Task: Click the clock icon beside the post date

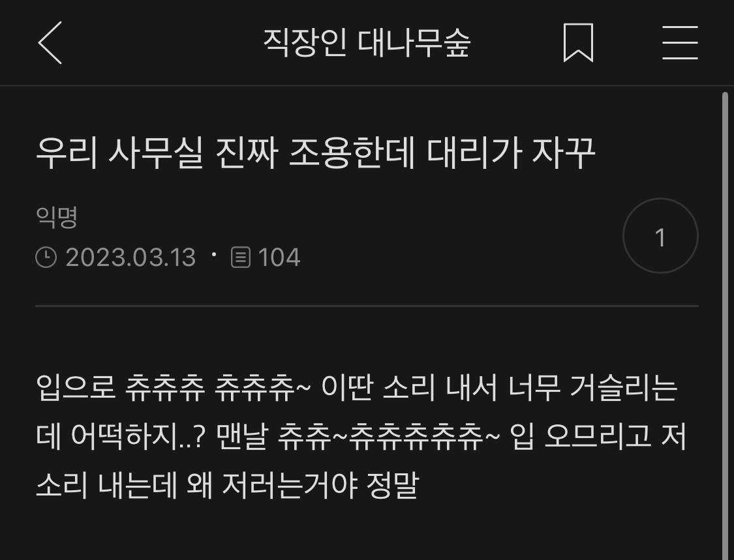Action: (x=46, y=258)
